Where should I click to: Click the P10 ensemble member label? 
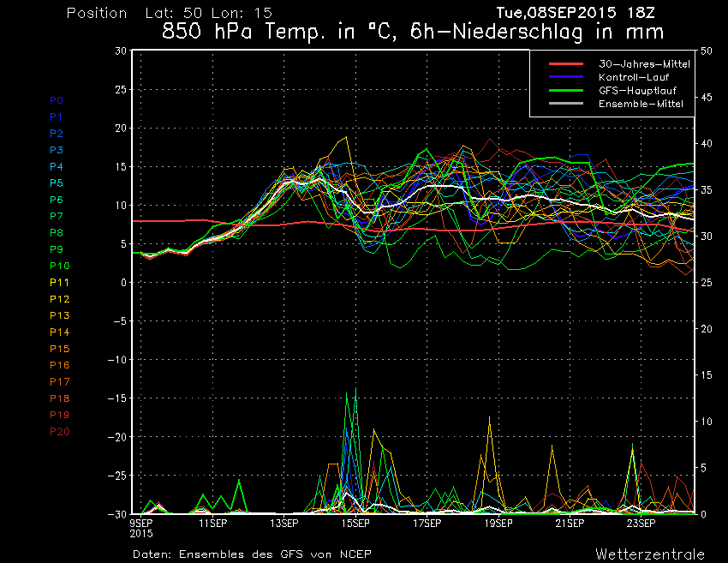59,266
